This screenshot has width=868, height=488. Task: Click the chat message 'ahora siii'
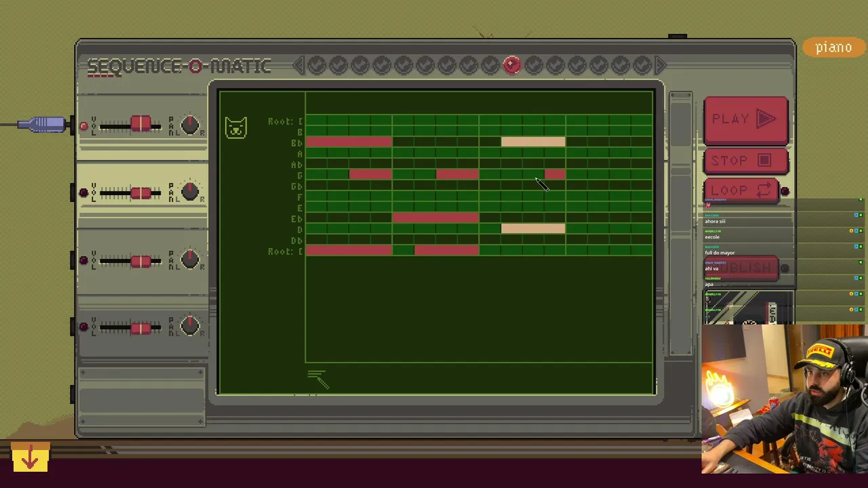click(715, 221)
